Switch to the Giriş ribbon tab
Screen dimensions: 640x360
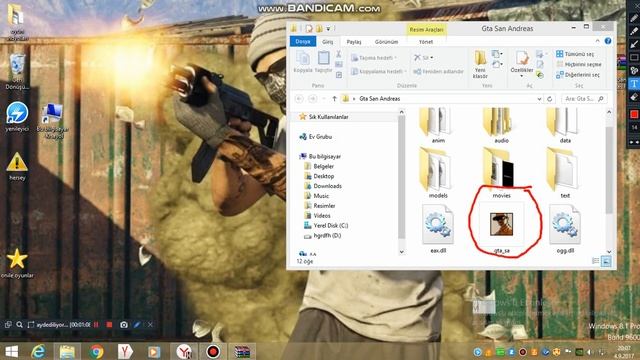327,42
